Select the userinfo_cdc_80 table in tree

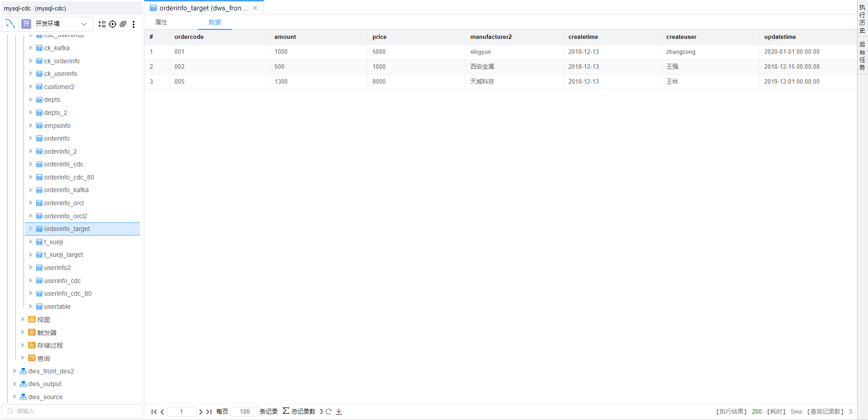tap(68, 293)
